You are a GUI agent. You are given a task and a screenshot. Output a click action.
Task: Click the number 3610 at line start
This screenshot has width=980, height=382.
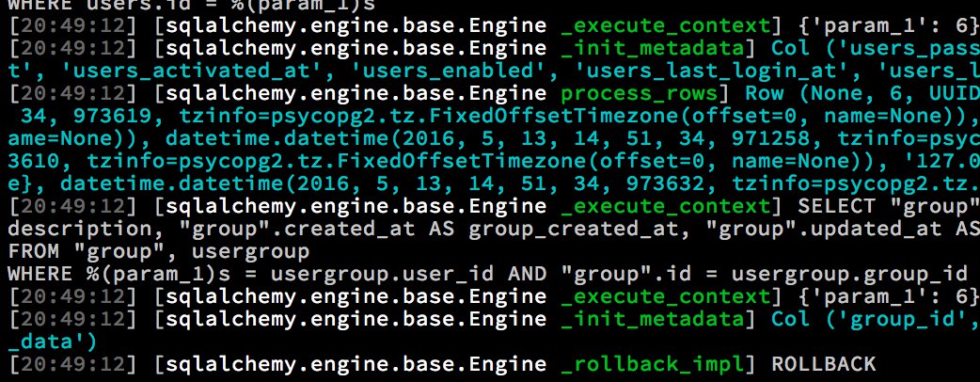point(35,161)
